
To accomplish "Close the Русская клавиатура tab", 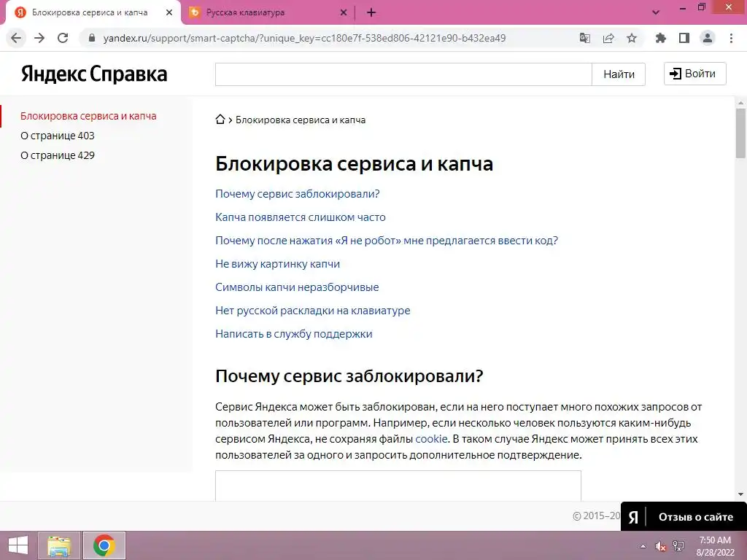I will (x=344, y=13).
